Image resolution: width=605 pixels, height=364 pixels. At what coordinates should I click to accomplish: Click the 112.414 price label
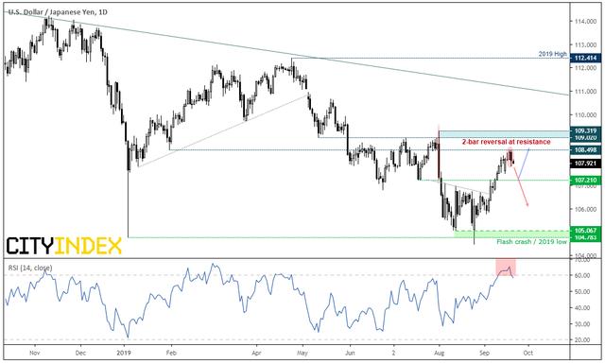(x=585, y=59)
